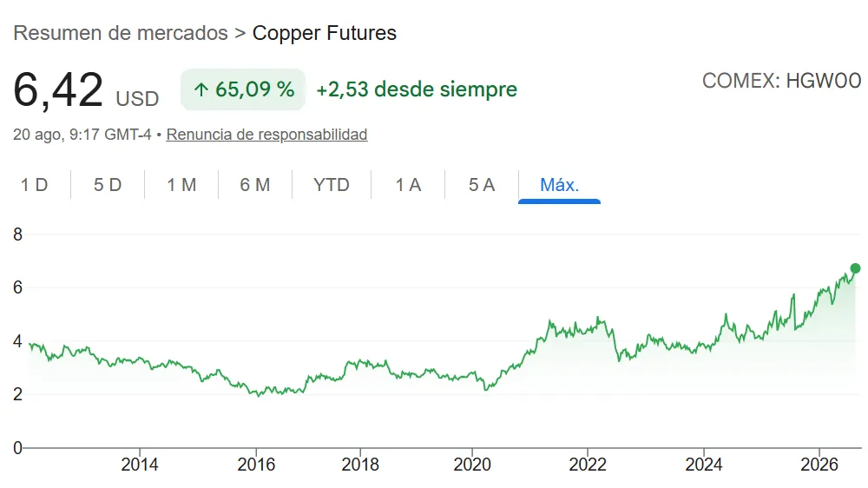Click the 2014 x-axis year label
The image size is (868, 488).
(140, 464)
